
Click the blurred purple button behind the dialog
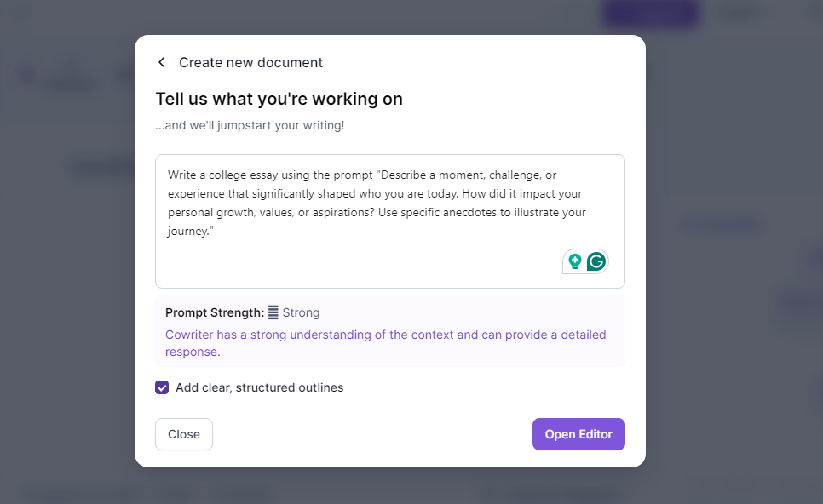coord(650,13)
